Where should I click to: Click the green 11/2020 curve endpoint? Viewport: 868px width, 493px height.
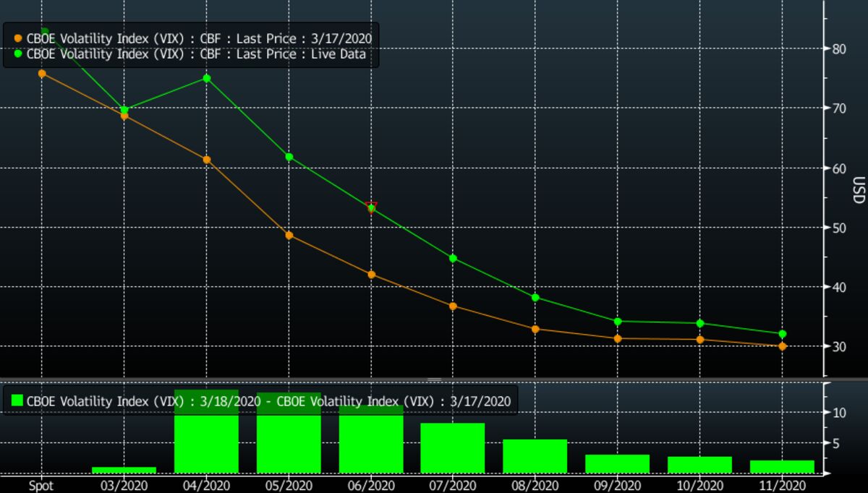click(x=781, y=334)
